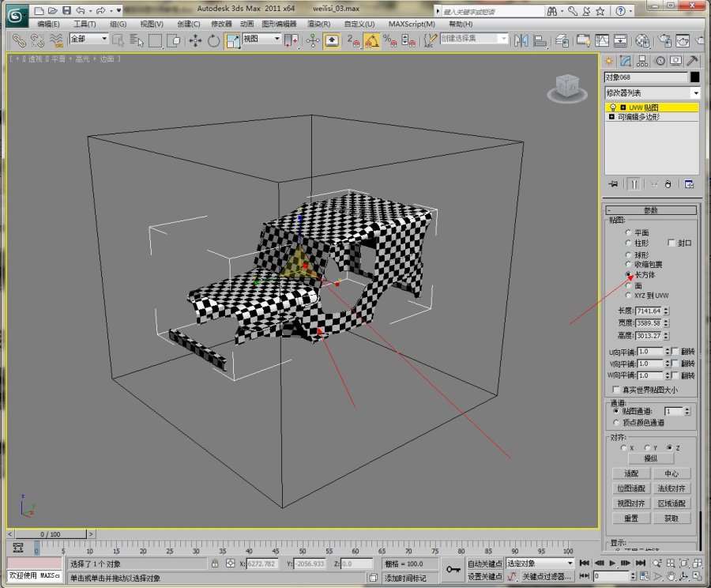Open the 渲染(R) menu
The height and width of the screenshot is (588, 711).
click(318, 24)
